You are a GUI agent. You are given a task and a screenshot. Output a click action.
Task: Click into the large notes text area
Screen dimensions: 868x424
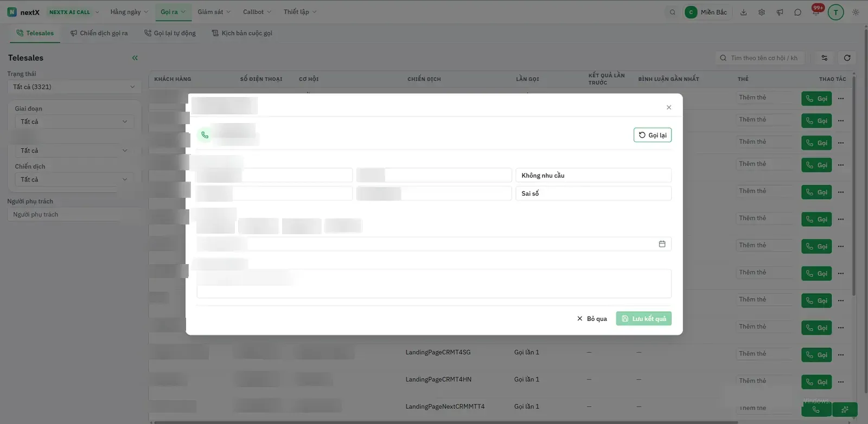434,284
